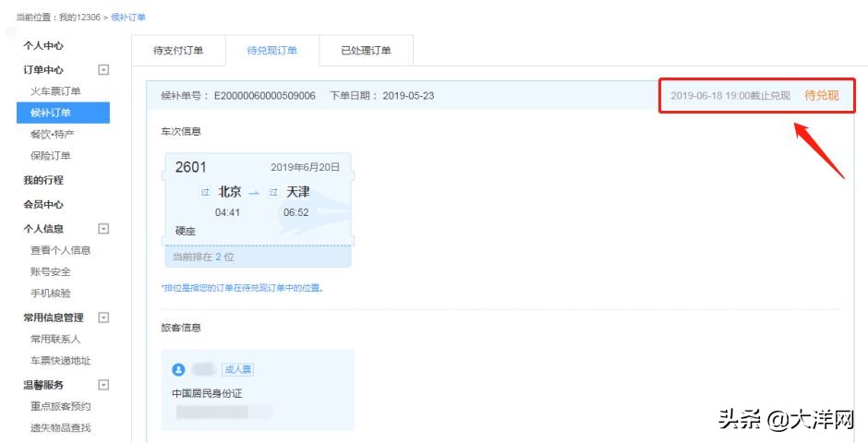Open 餐饮•特产 orders
This screenshot has height=443, width=868.
pyautogui.click(x=52, y=135)
